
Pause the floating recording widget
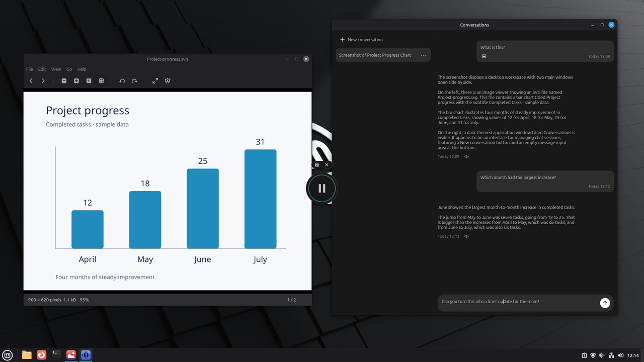322,189
